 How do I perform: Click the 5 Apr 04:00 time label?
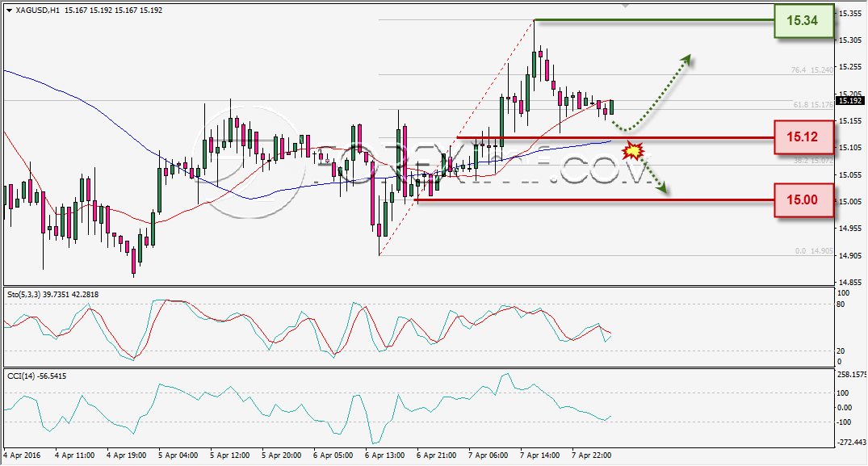[178, 456]
